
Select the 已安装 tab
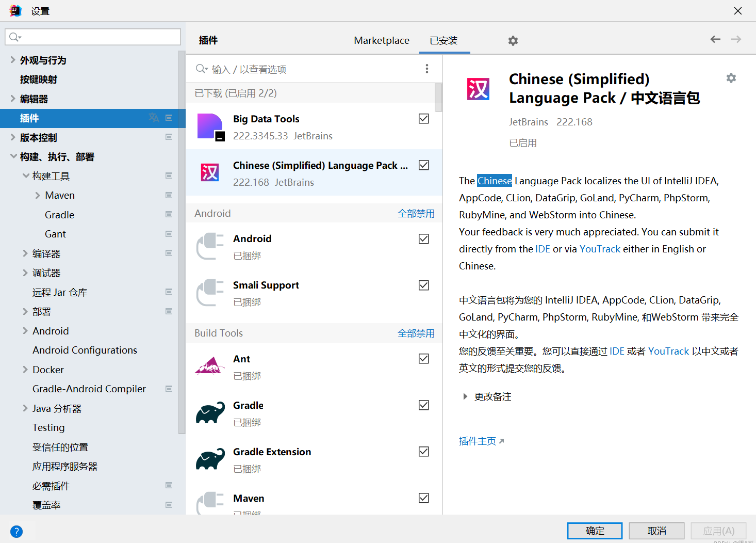point(443,40)
